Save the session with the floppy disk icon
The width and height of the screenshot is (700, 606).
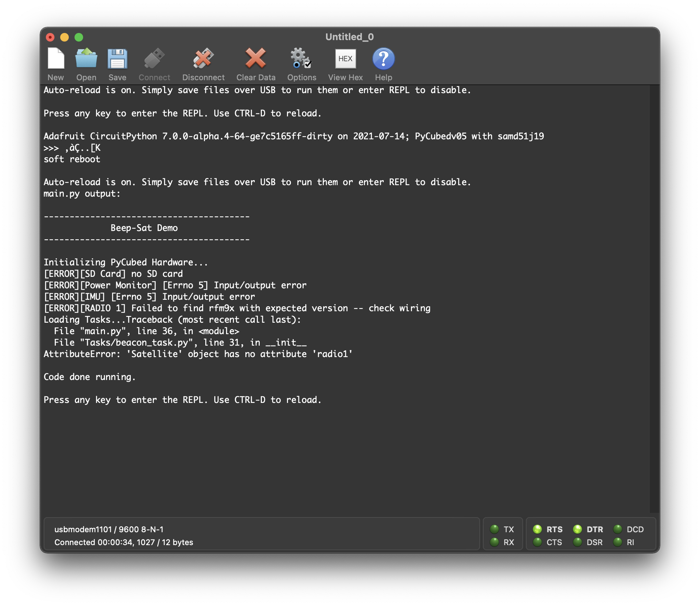(x=117, y=58)
